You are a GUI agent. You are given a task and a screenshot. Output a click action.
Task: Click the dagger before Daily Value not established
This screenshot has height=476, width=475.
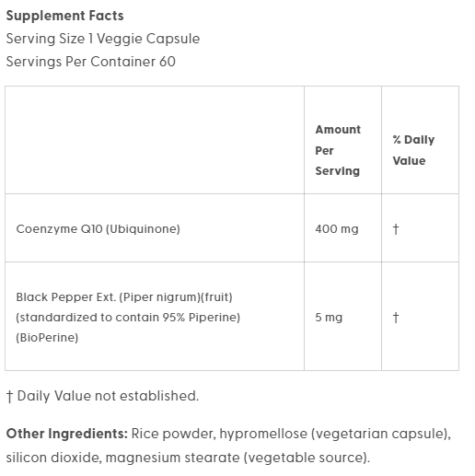(x=9, y=396)
